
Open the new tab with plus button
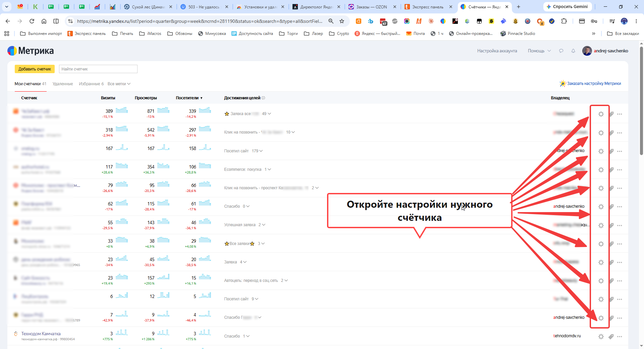[x=519, y=7]
